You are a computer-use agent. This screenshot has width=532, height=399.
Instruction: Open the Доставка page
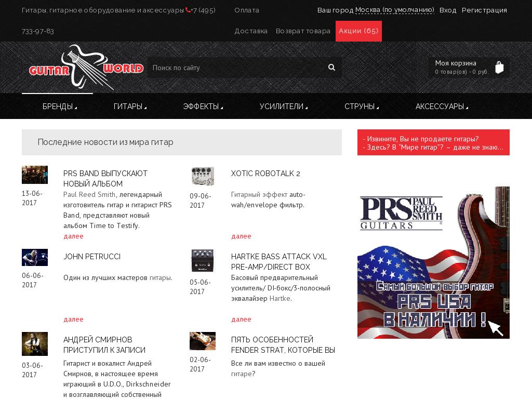[x=251, y=31]
